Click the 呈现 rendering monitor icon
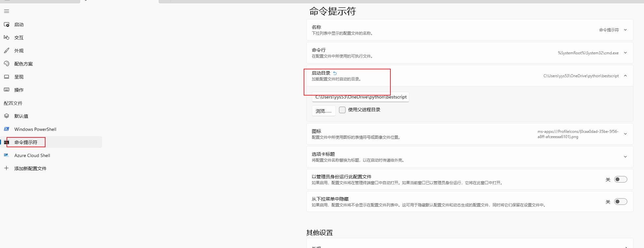This screenshot has height=248, width=644. [x=7, y=77]
